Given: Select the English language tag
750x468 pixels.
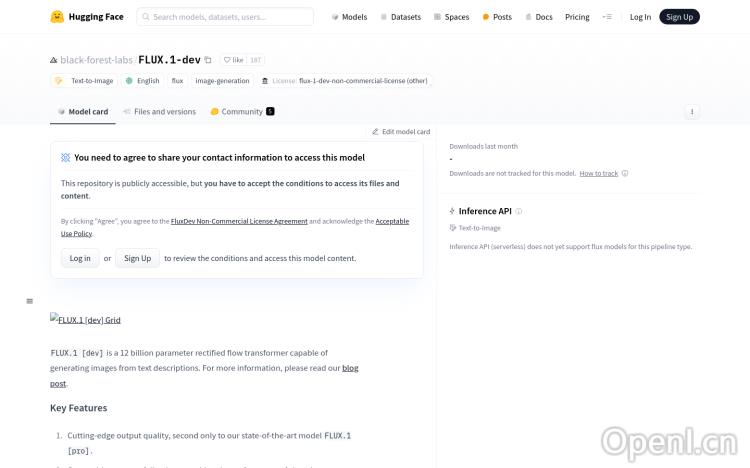Looking at the screenshot, I should click(143, 81).
